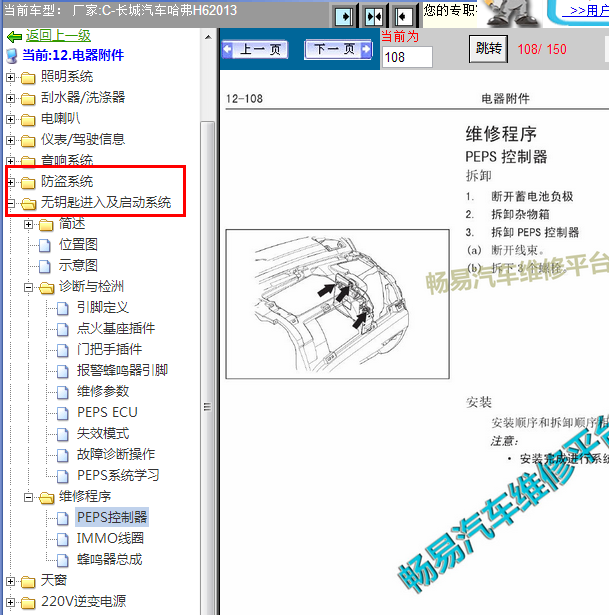The width and height of the screenshot is (609, 615).
Task: Open the 蜂鸣器总成 repair page
Action: (109, 559)
